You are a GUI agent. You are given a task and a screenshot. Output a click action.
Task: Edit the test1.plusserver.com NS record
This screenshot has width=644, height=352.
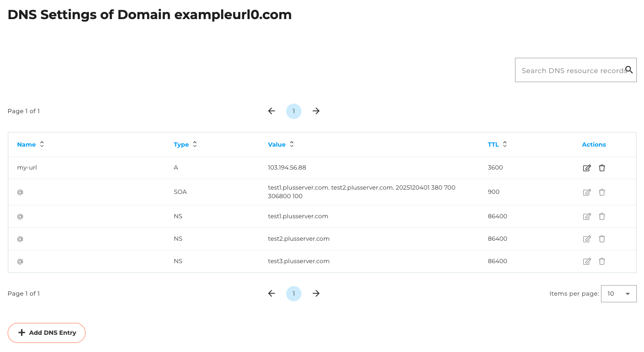[x=587, y=216]
